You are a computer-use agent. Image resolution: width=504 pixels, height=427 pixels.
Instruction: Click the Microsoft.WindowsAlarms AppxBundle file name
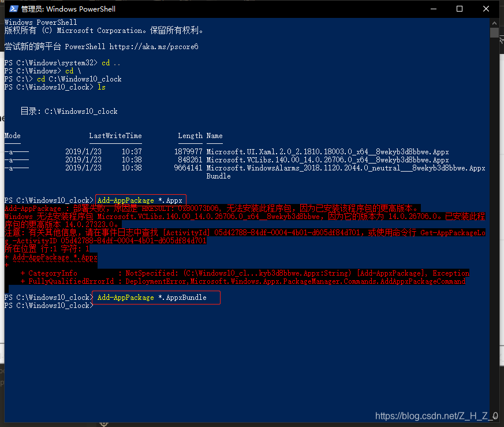pos(346,172)
